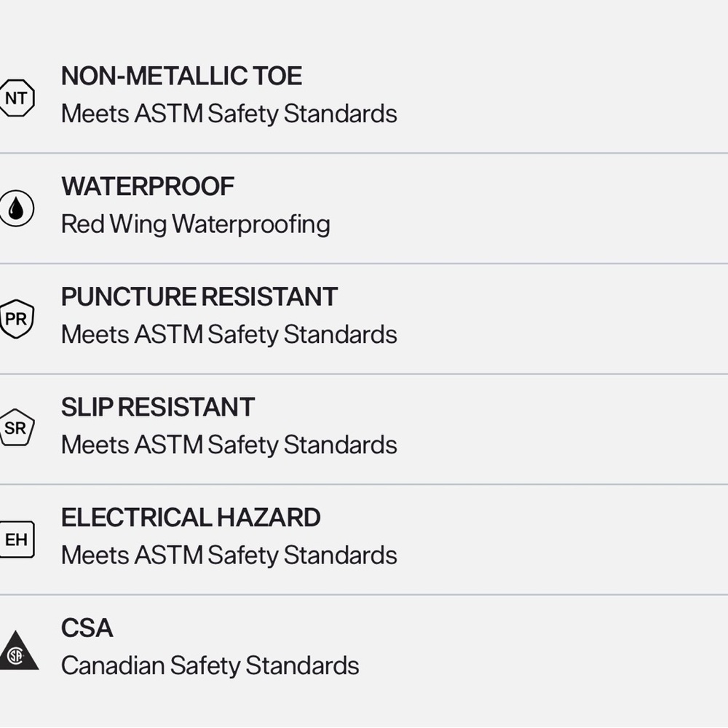Image resolution: width=728 pixels, height=728 pixels.
Task: Select the WATERPROOF heading text
Action: (148, 186)
